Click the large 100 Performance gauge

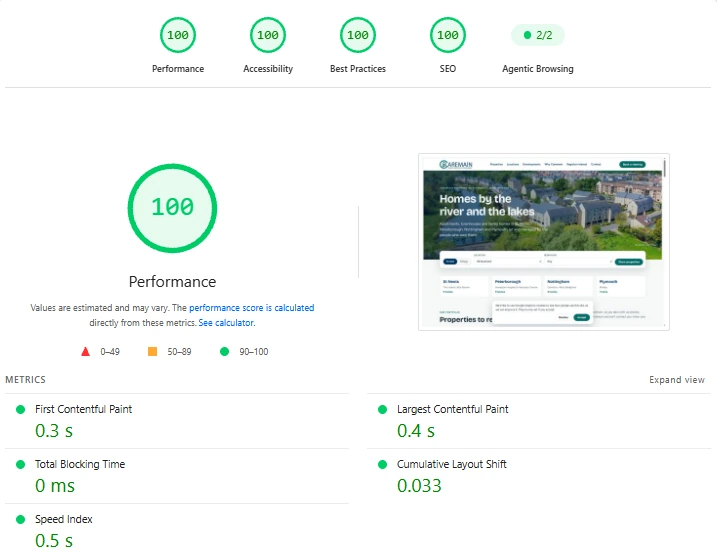tap(172, 208)
